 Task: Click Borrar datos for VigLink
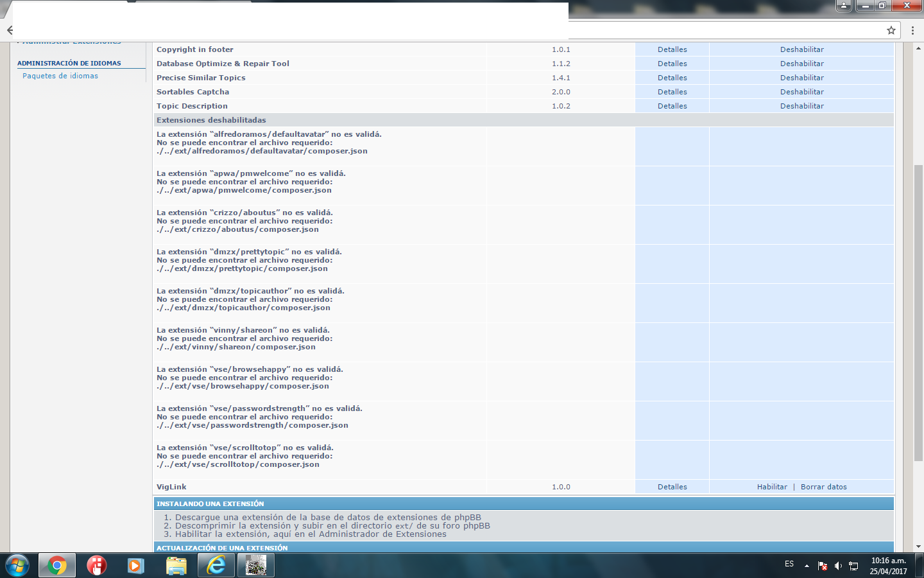pos(823,487)
